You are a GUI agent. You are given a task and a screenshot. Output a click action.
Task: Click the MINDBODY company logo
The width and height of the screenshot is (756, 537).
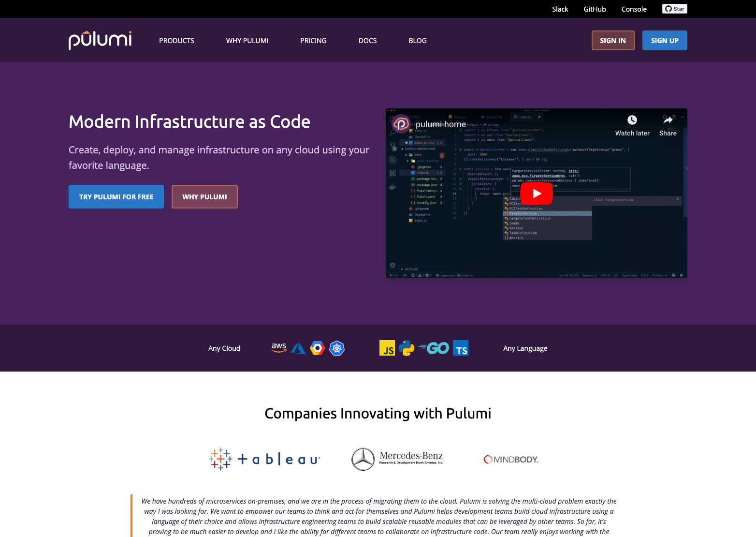pyautogui.click(x=511, y=459)
